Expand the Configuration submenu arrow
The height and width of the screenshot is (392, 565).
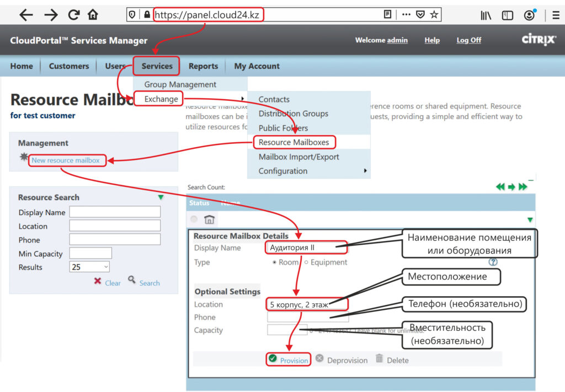365,170
